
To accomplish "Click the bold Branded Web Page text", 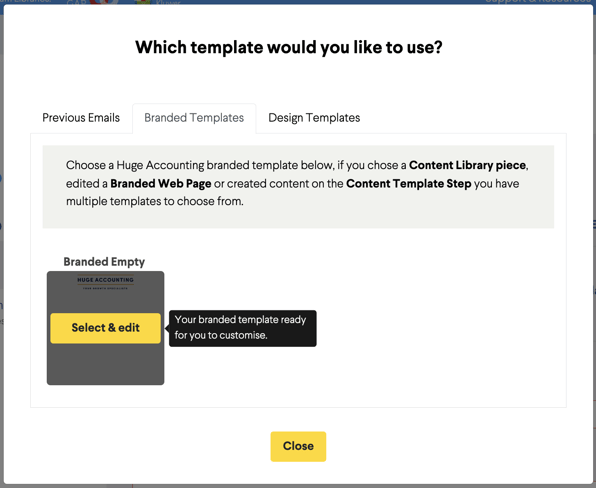I will [x=160, y=184].
